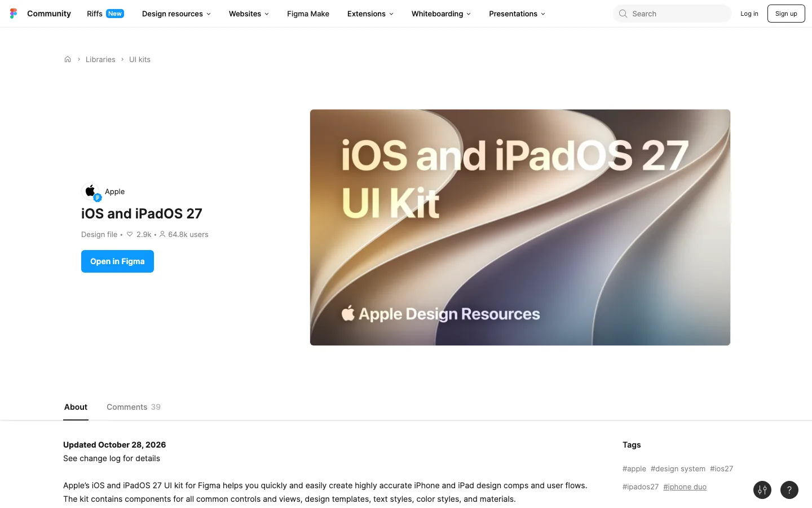Like the file with heart icon
812x508 pixels.
click(x=130, y=234)
